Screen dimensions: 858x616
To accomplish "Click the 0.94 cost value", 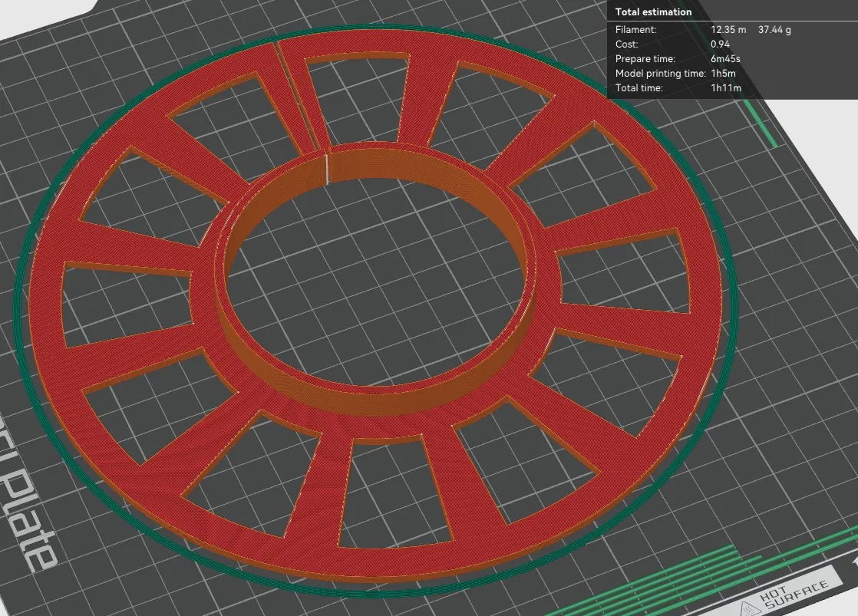I will 720,44.
